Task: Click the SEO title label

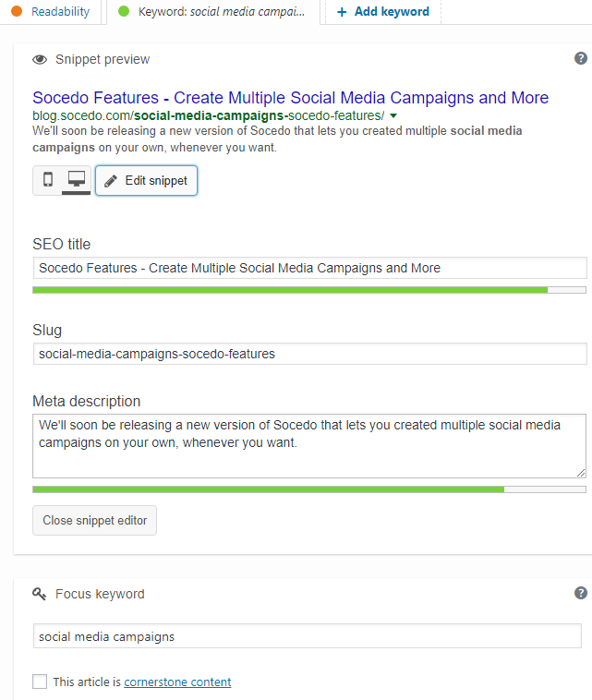Action: pyautogui.click(x=62, y=244)
